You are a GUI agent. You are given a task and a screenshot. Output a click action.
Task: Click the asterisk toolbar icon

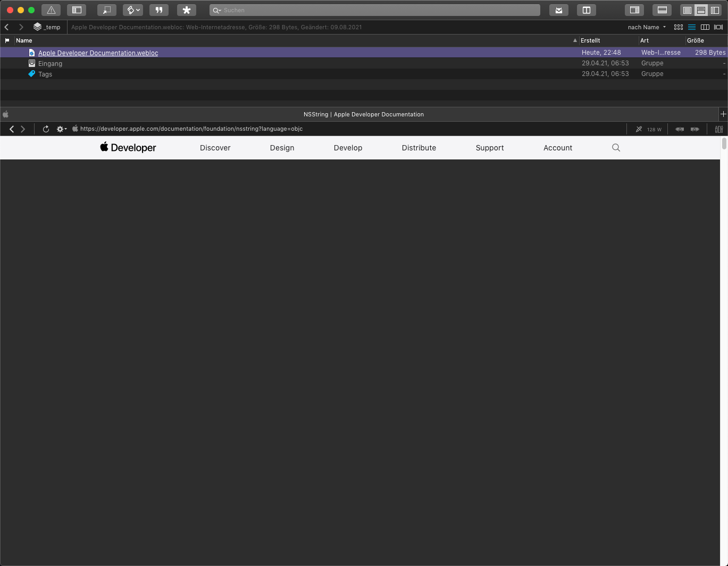[187, 10]
